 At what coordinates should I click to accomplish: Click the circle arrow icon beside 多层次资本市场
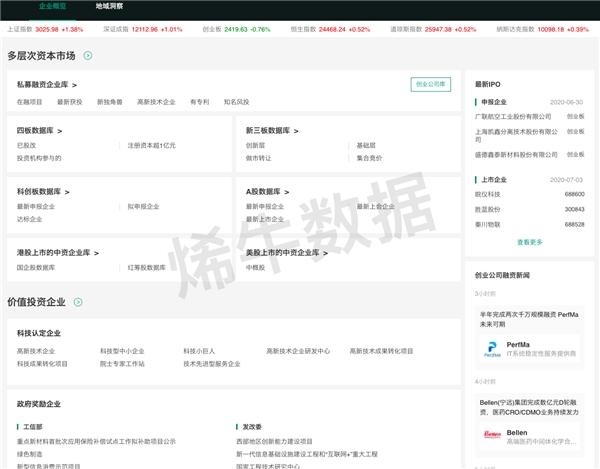click(x=88, y=55)
